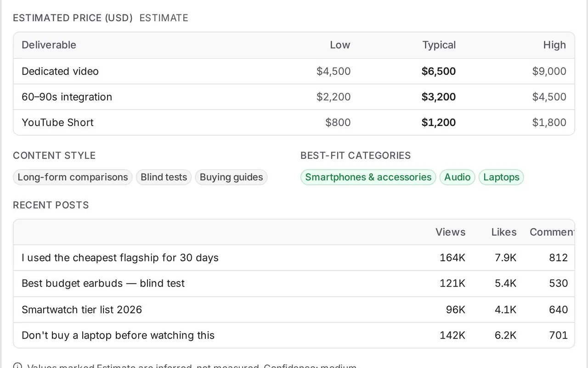The height and width of the screenshot is (368, 588).
Task: Click the $2,200 low price
Action: click(334, 97)
